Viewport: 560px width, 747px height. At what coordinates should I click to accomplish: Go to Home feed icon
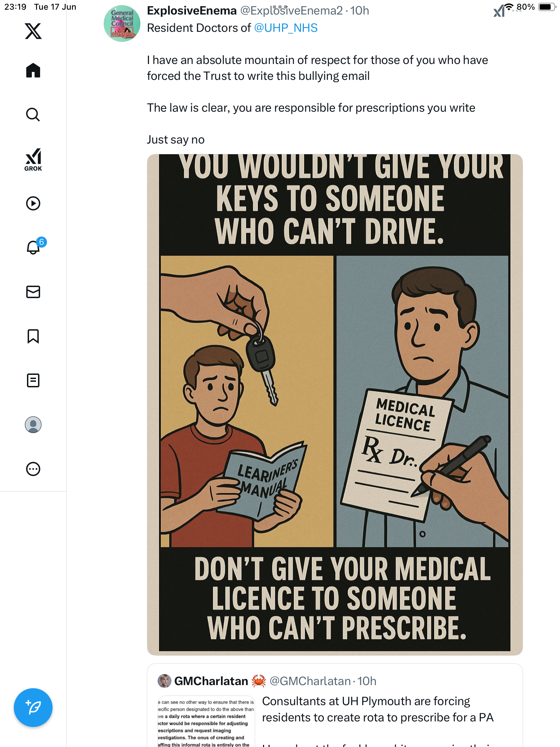click(x=33, y=70)
